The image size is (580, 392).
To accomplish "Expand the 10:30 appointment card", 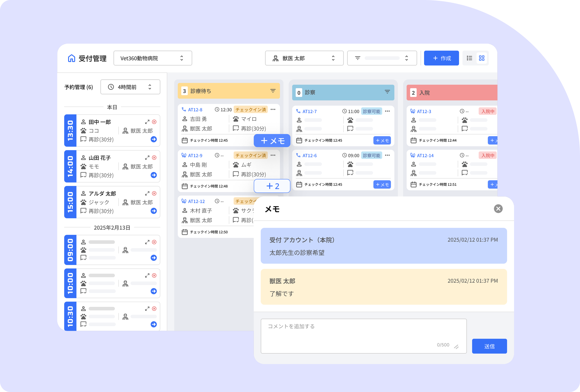I will click(x=147, y=308).
